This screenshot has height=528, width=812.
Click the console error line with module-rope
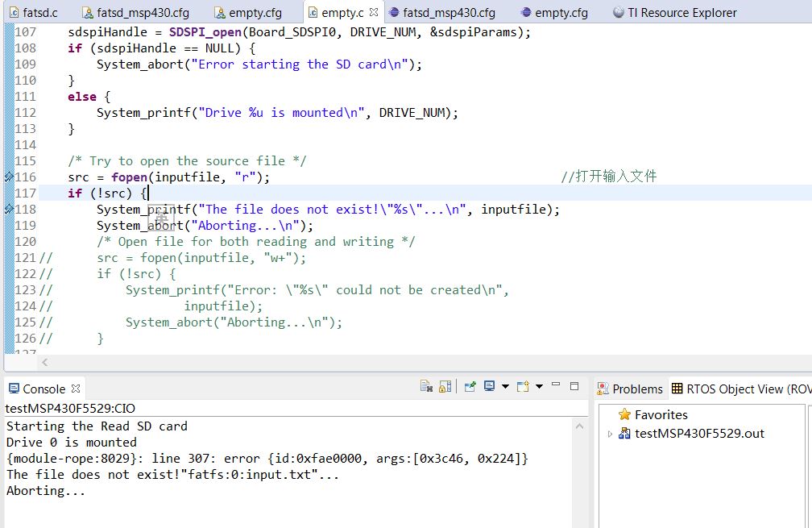(267, 459)
